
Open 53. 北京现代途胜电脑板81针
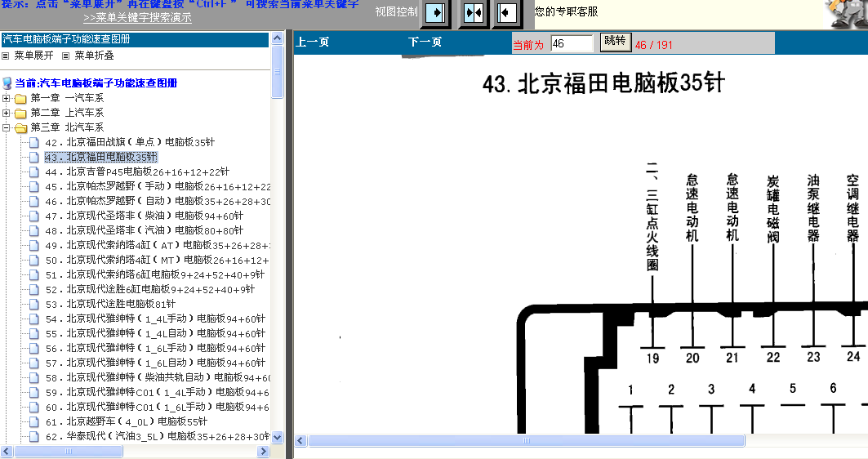click(x=110, y=304)
